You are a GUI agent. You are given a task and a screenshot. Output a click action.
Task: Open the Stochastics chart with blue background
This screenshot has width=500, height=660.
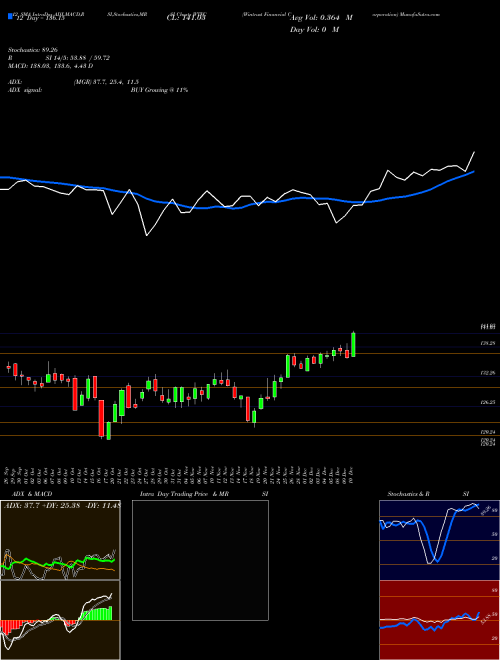(x=439, y=540)
